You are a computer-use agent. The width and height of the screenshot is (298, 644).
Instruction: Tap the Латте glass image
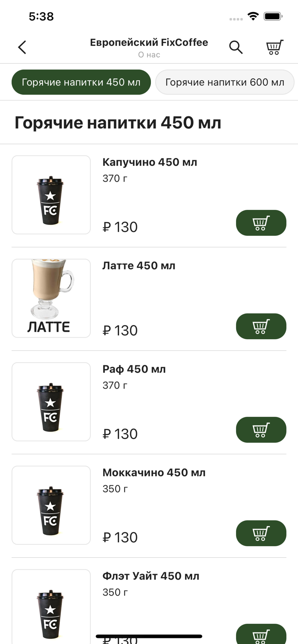tap(51, 298)
